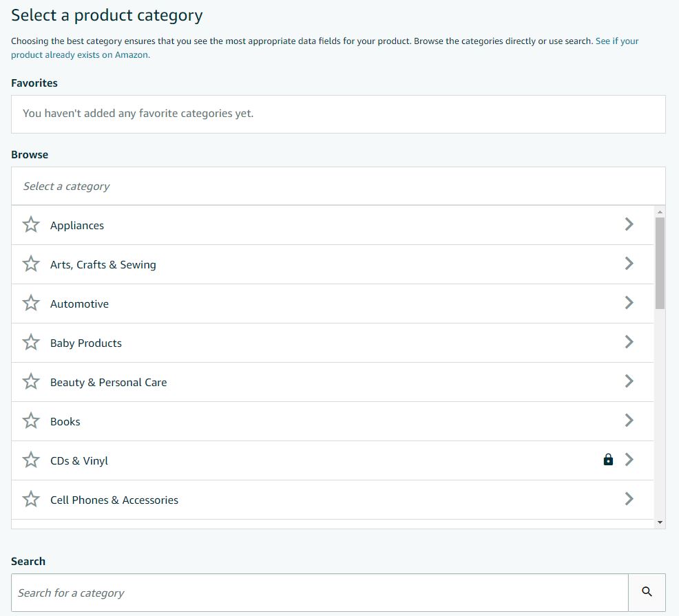Favorite the Appliances category star
Screen dimensions: 679x616
pyautogui.click(x=31, y=224)
